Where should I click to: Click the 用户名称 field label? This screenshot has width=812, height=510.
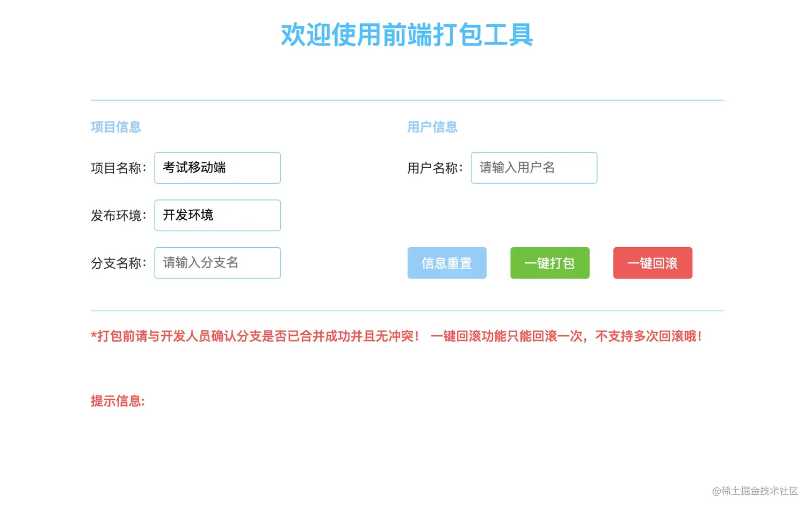coord(434,168)
